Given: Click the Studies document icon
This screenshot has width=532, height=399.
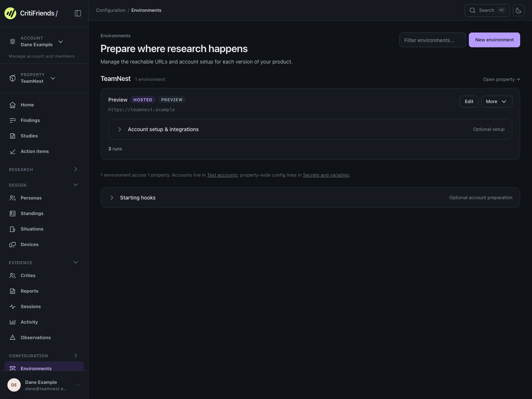Looking at the screenshot, I should [x=13, y=136].
